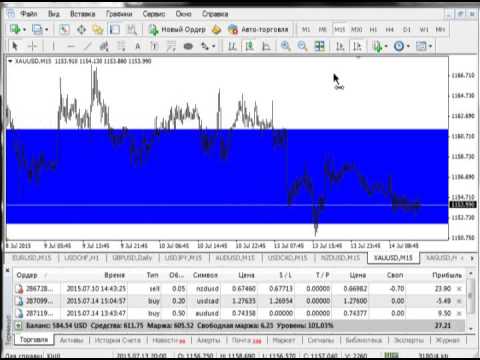Toggle the Navigator panel
Image resolution: width=480 pixels, height=360 pixels.
pos(98,29)
